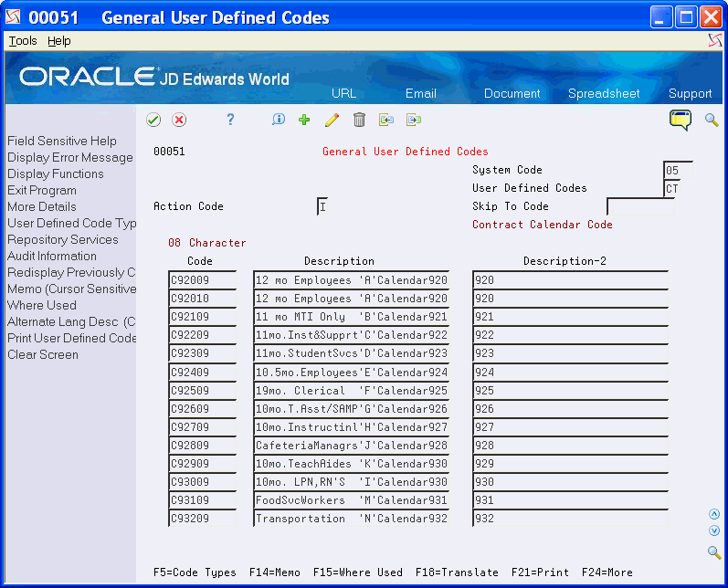Click the code field C93209
Image resolution: width=728 pixels, height=588 pixels.
click(x=203, y=519)
